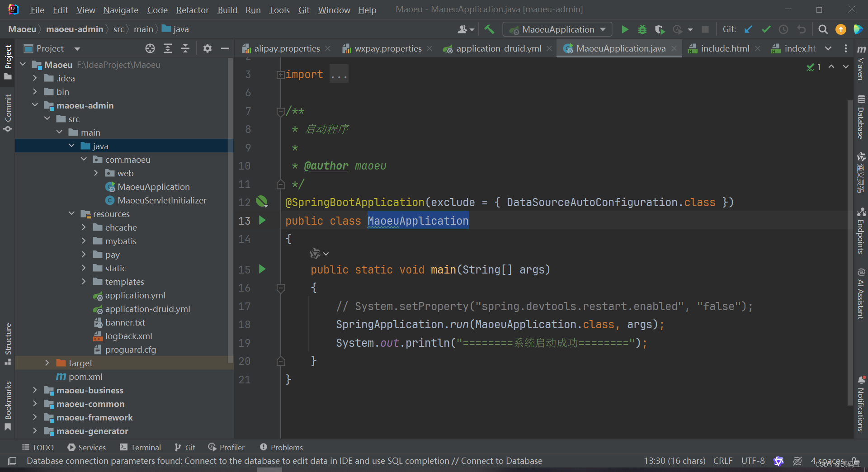
Task: Expand the .idea folder
Action: [x=35, y=78]
